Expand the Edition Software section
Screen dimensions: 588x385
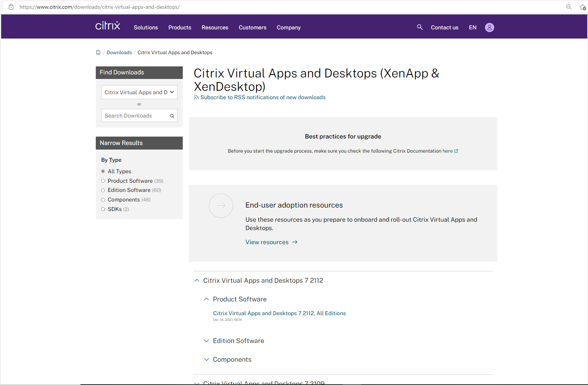coord(206,341)
